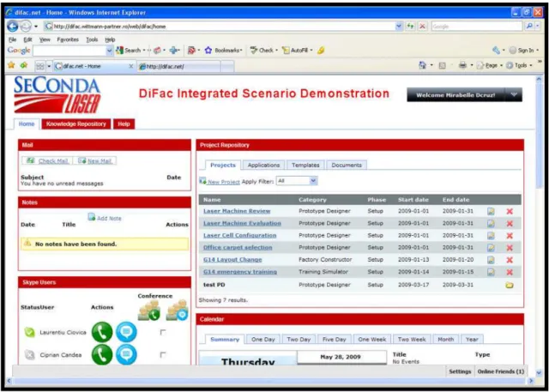Open the File menu
549x392 pixels.
[x=12, y=39]
